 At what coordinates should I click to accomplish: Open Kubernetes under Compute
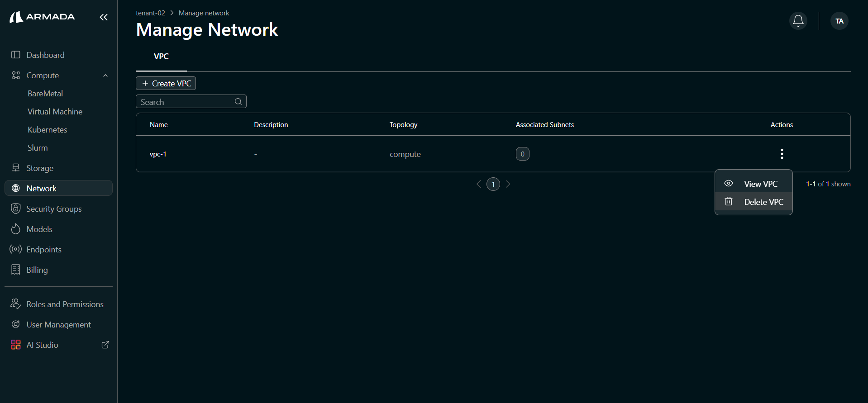(x=48, y=130)
